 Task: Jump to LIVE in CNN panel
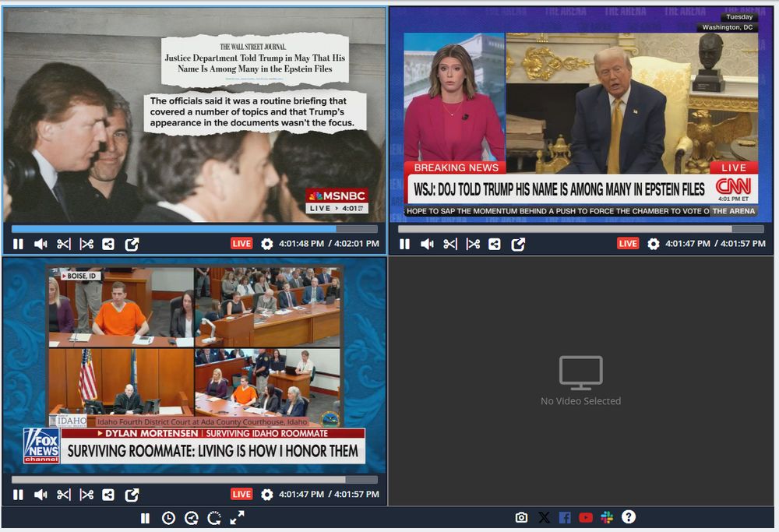coord(628,243)
